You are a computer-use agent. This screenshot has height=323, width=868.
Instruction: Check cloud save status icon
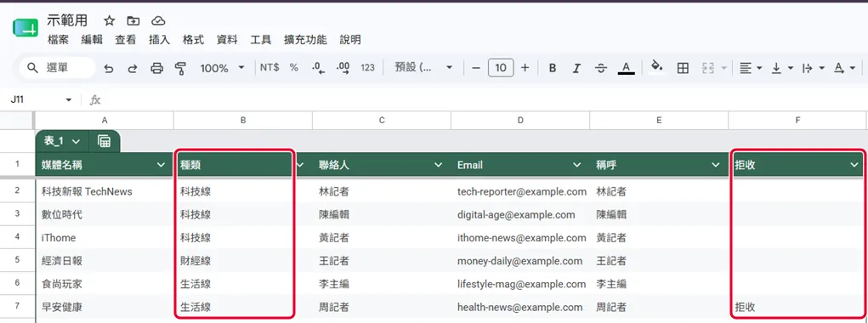158,21
